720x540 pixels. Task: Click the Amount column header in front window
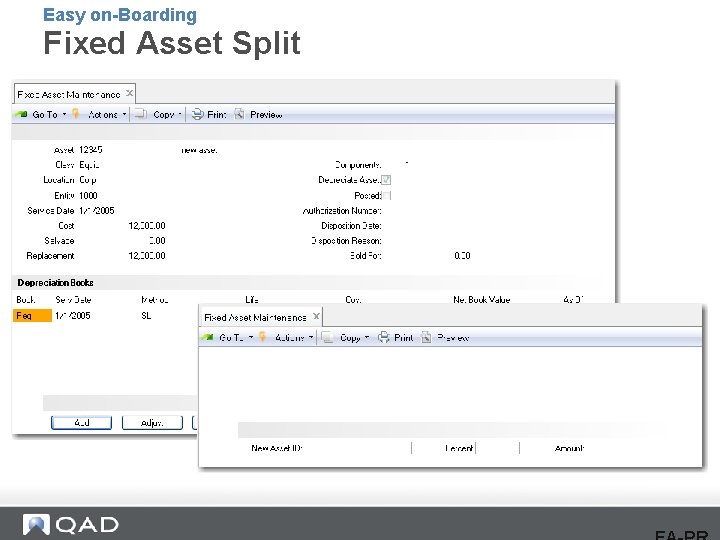tap(569, 448)
